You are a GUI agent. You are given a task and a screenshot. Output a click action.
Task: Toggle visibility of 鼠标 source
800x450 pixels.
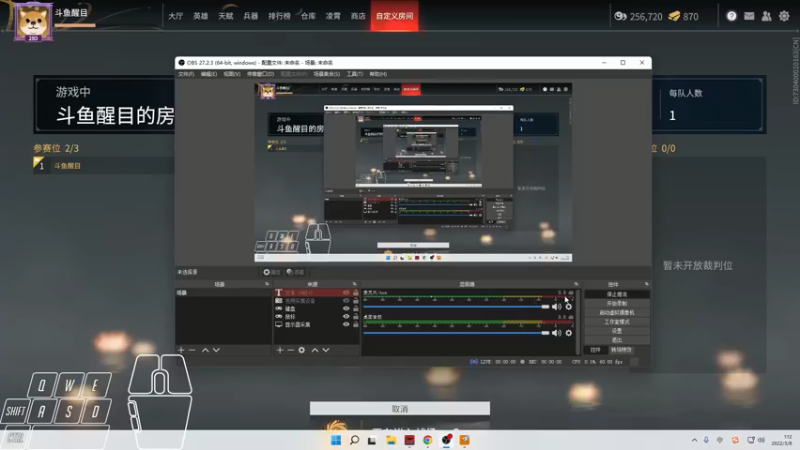[x=346, y=316]
